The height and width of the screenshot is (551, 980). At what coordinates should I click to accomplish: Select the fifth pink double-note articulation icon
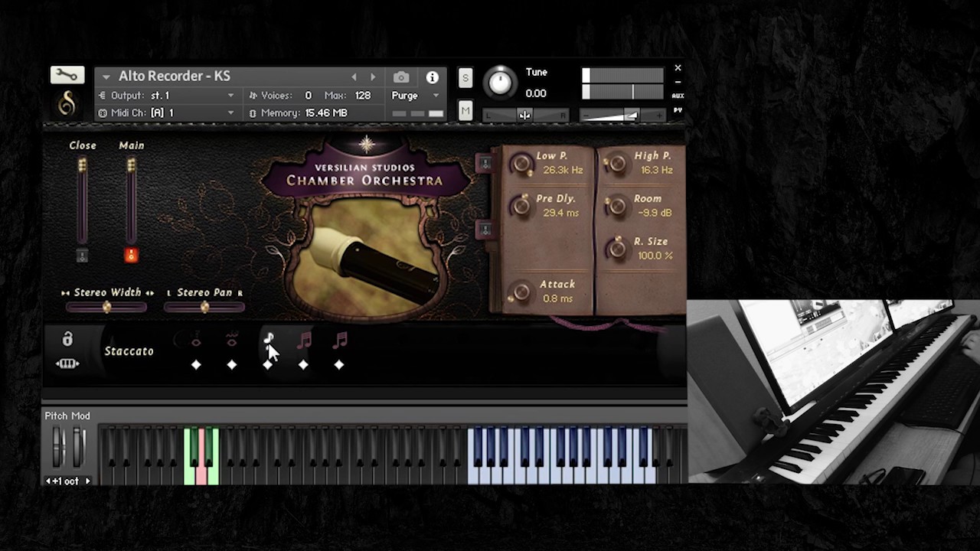[340, 340]
